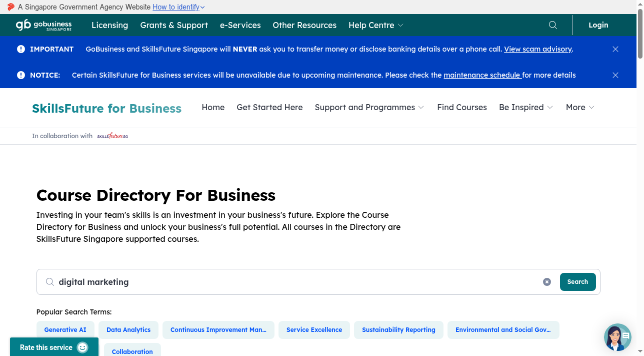Open the Find Courses page

[x=462, y=107]
